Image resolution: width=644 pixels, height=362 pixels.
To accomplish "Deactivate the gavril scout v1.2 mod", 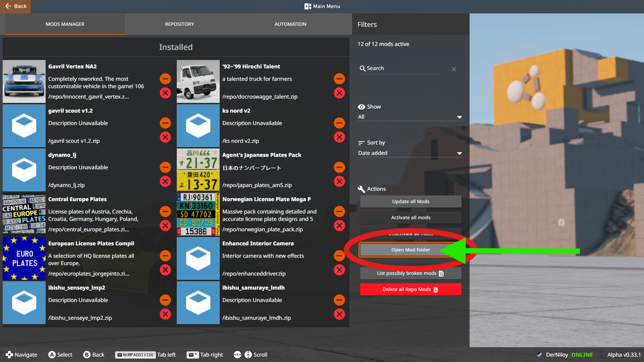I will 165,123.
